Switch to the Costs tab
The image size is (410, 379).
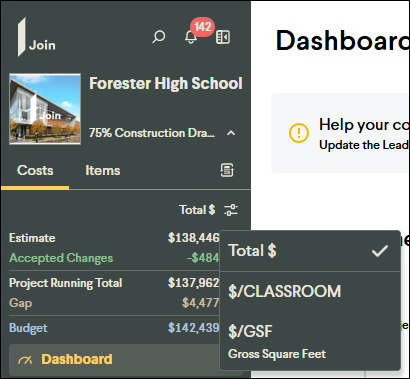pos(35,170)
